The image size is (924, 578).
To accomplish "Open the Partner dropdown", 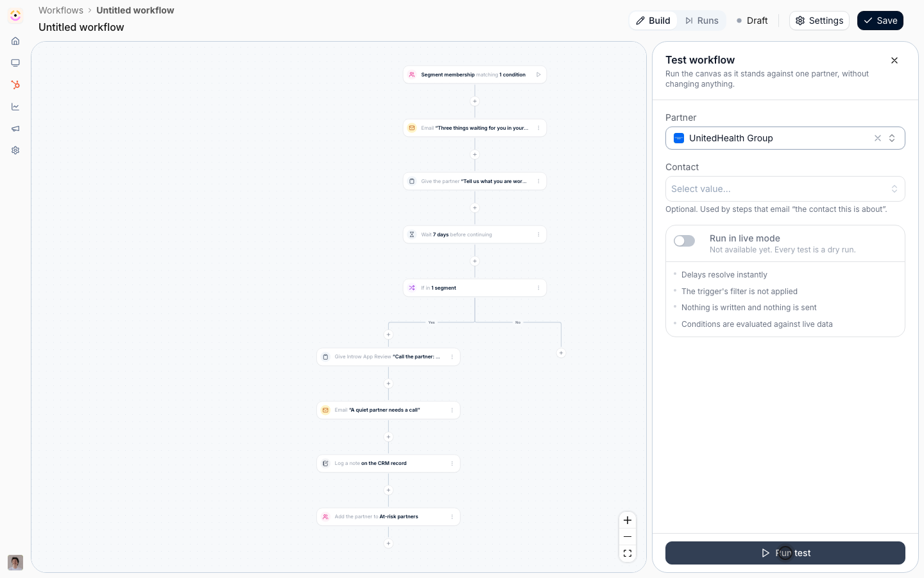I will pyautogui.click(x=785, y=138).
